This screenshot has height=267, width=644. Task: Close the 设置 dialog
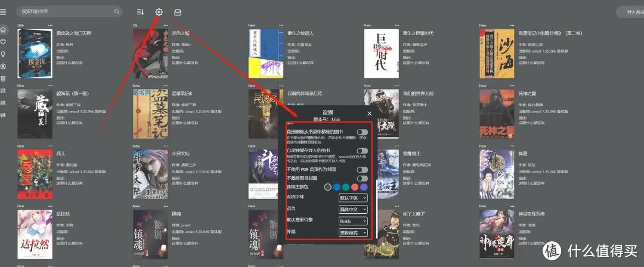(x=369, y=113)
